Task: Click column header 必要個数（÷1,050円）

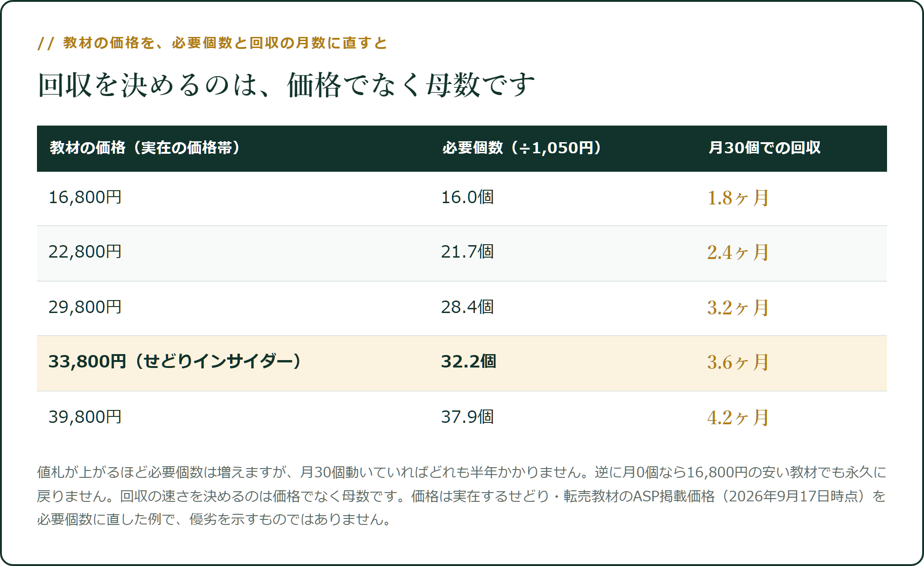Action: click(x=523, y=148)
